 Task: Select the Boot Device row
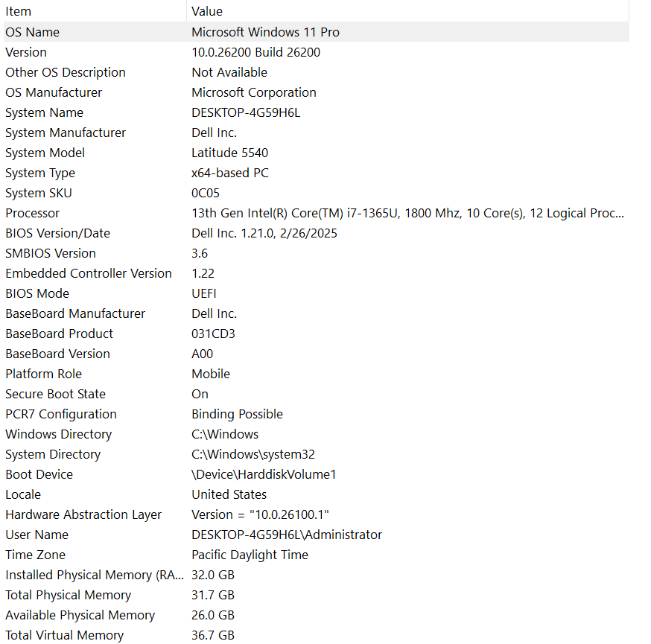(317, 474)
